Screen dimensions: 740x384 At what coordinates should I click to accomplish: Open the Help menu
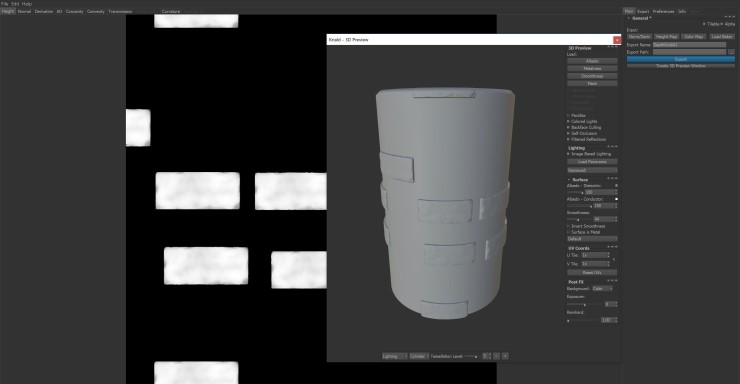pos(27,4)
